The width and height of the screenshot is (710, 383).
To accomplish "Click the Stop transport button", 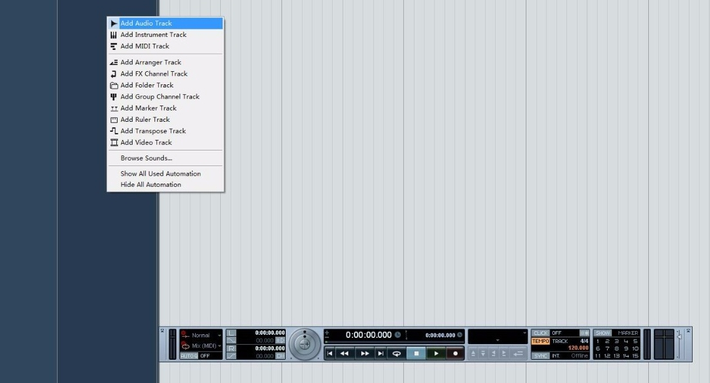I will pos(416,353).
